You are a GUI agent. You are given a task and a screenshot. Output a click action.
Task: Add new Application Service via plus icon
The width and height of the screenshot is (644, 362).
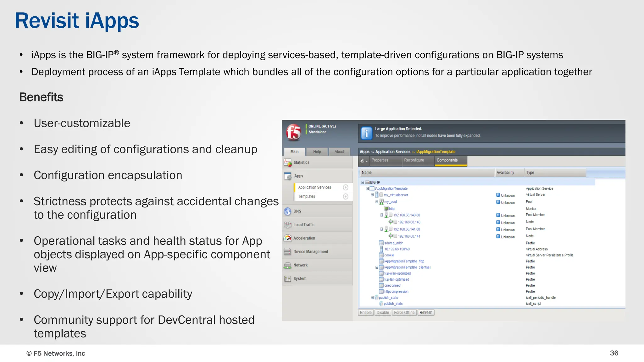pos(346,187)
